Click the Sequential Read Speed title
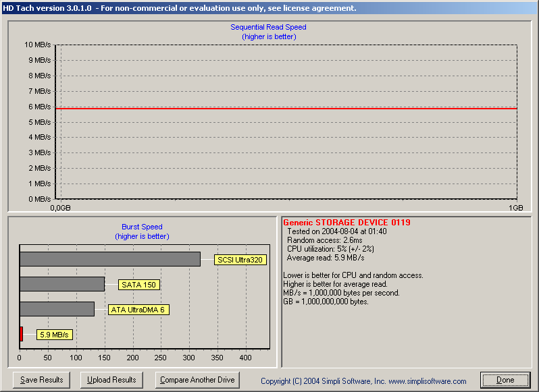The width and height of the screenshot is (539, 392). [268, 27]
